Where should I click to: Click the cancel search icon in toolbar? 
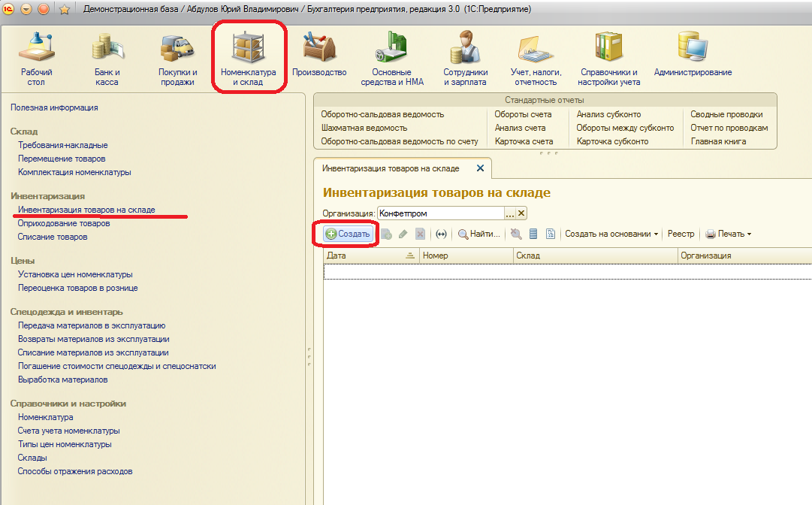(516, 234)
